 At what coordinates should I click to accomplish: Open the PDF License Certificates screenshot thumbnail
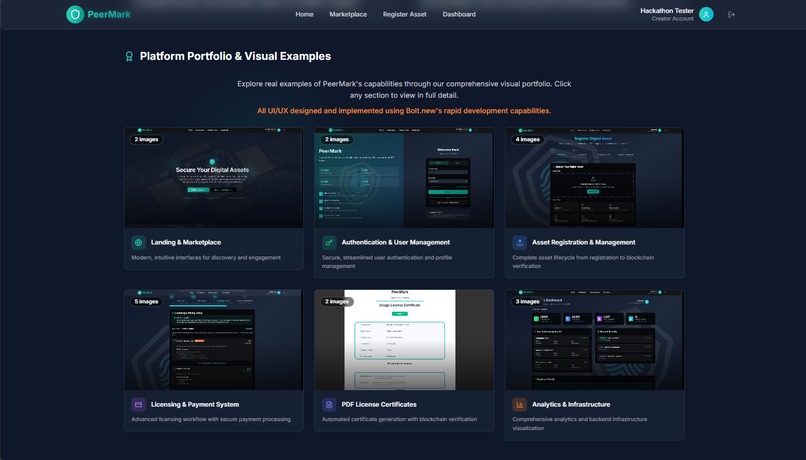pos(404,340)
